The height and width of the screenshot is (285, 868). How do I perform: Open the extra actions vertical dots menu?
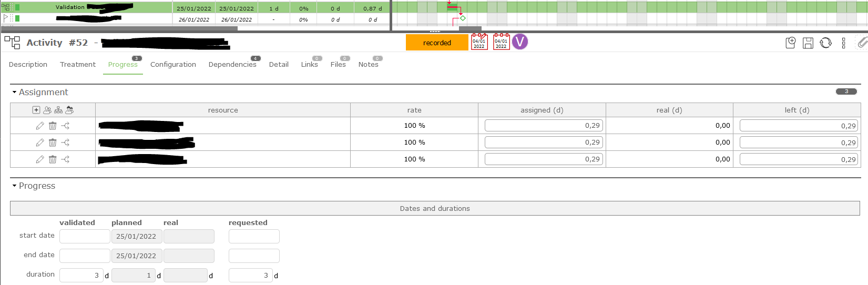tap(844, 43)
